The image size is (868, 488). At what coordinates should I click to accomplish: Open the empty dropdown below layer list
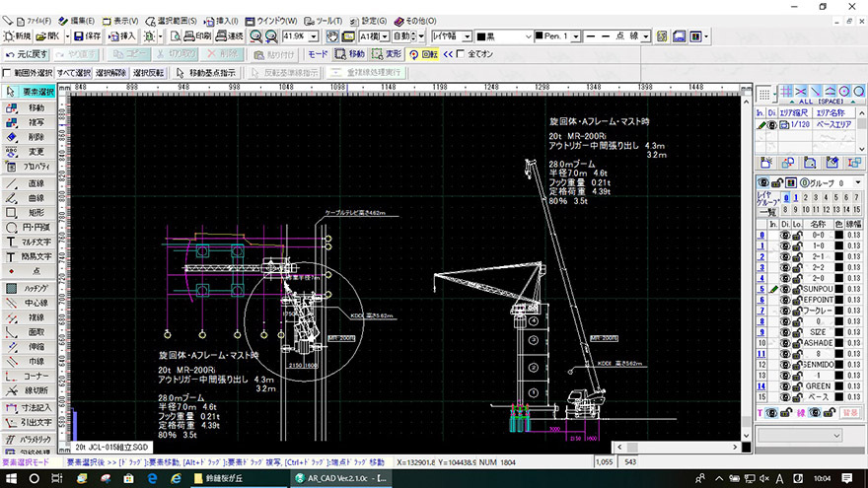(x=799, y=436)
